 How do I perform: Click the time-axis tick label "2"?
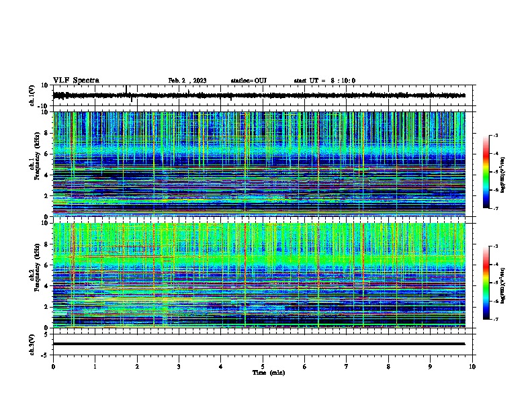click(x=137, y=367)
